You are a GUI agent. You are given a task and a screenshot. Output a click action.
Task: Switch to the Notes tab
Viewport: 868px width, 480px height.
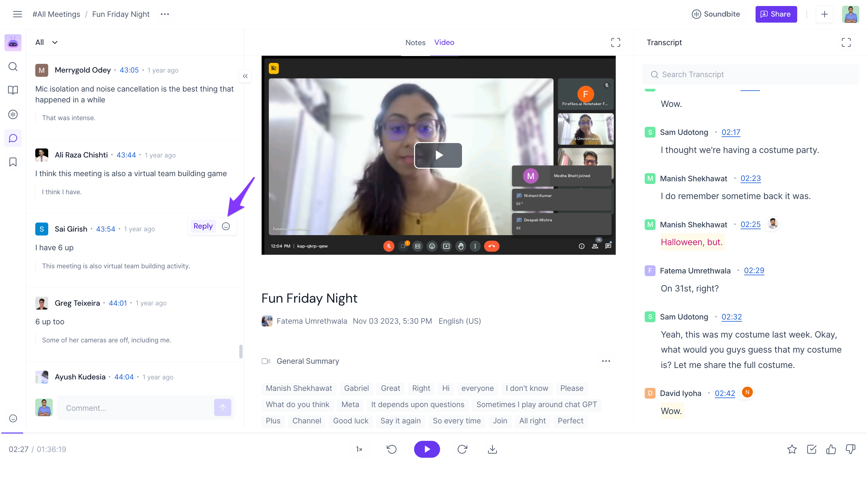point(415,43)
